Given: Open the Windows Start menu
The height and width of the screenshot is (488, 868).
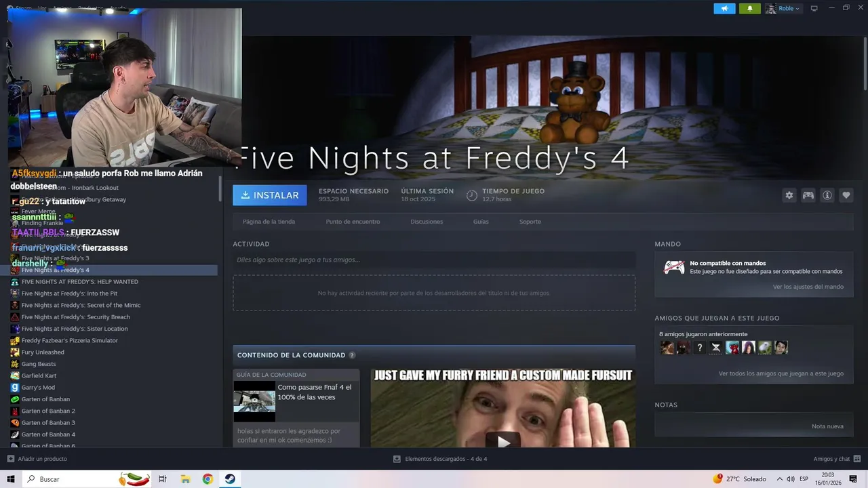Looking at the screenshot, I should coord(11,479).
